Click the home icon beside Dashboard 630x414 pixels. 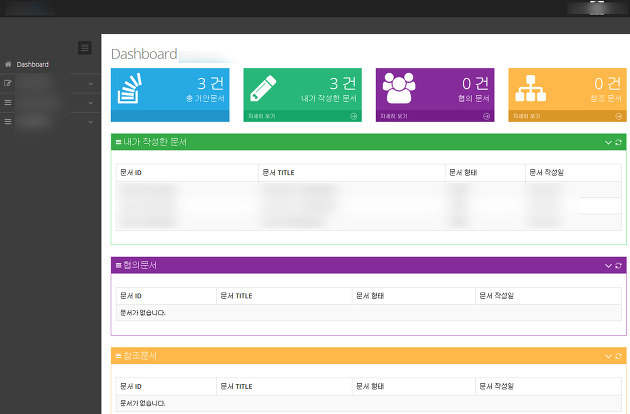[x=8, y=64]
